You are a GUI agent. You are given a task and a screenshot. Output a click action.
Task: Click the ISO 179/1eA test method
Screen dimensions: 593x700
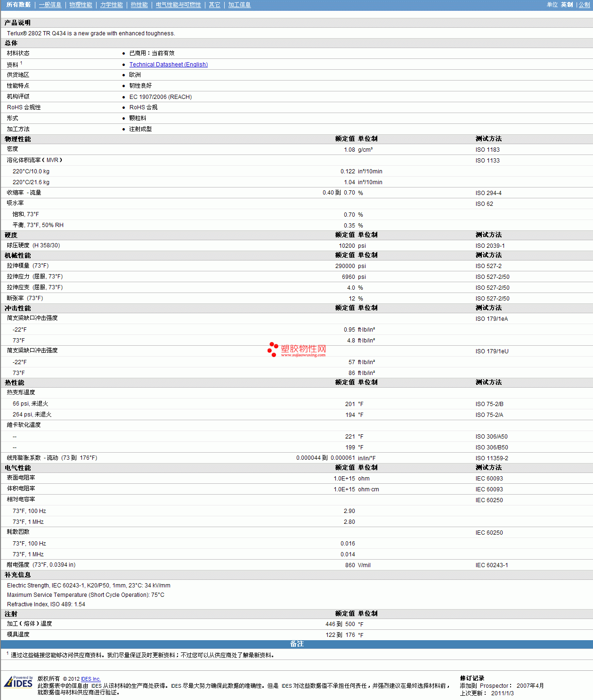click(492, 319)
